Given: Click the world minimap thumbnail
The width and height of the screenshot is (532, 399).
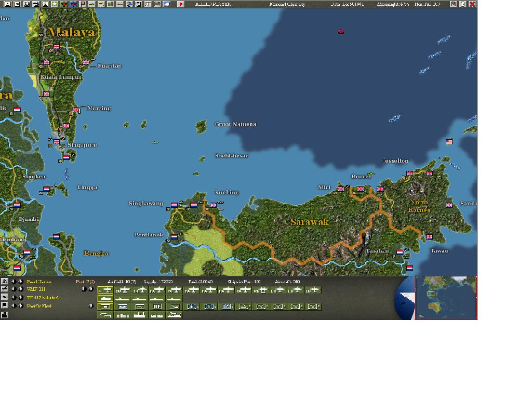Looking at the screenshot, I should coord(446,298).
